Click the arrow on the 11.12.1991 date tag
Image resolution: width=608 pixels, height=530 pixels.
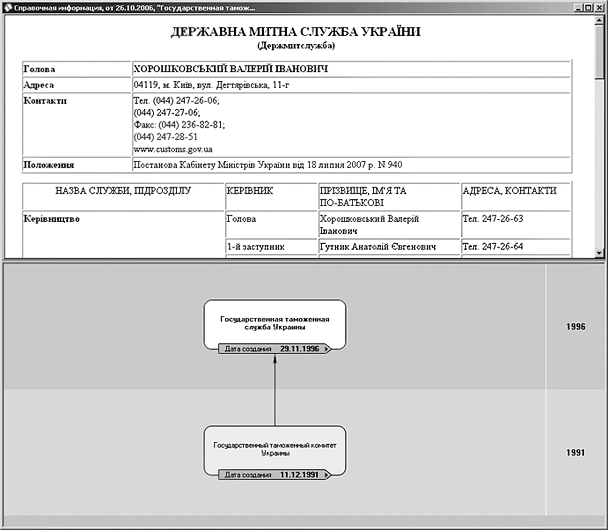pyautogui.click(x=327, y=475)
